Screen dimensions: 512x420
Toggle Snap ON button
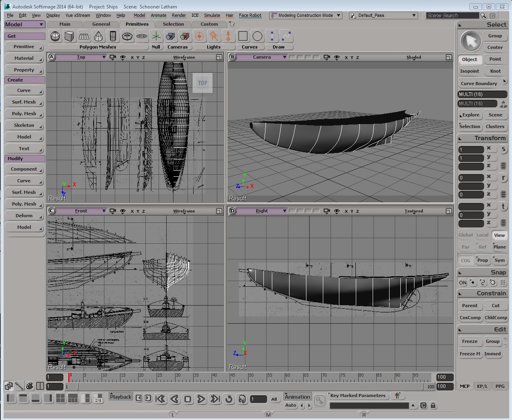coord(463,283)
